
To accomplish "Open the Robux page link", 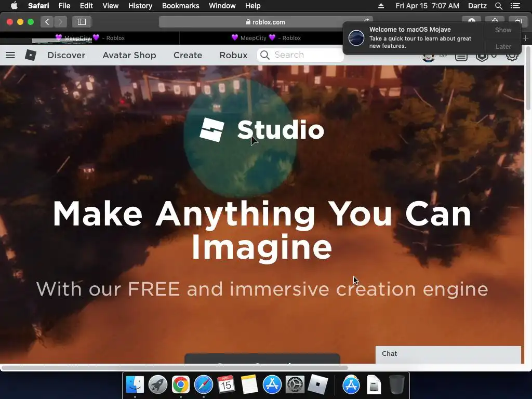I will (x=233, y=55).
